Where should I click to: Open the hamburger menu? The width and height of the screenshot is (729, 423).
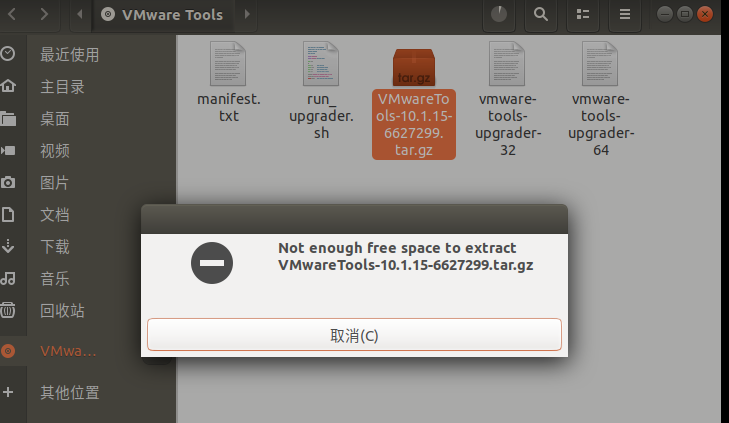(x=625, y=14)
